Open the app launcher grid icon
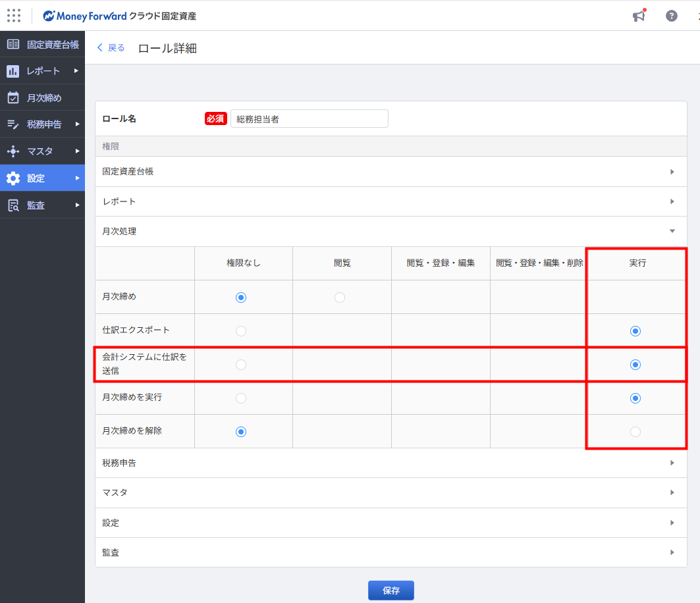 click(x=13, y=16)
